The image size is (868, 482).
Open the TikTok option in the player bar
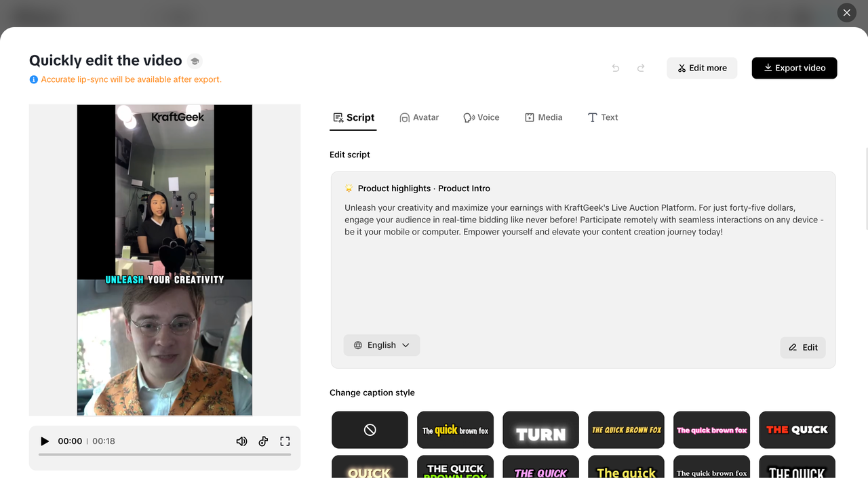263,441
